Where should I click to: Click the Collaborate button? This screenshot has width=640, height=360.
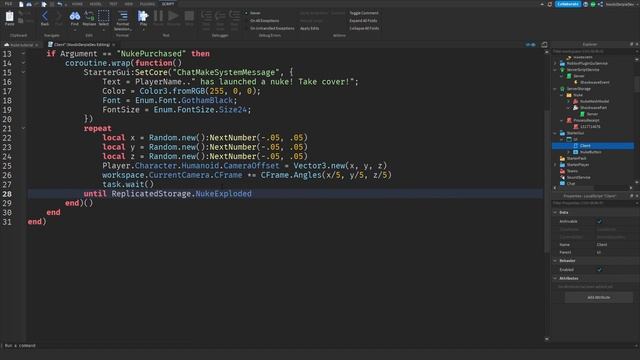coord(568,4)
